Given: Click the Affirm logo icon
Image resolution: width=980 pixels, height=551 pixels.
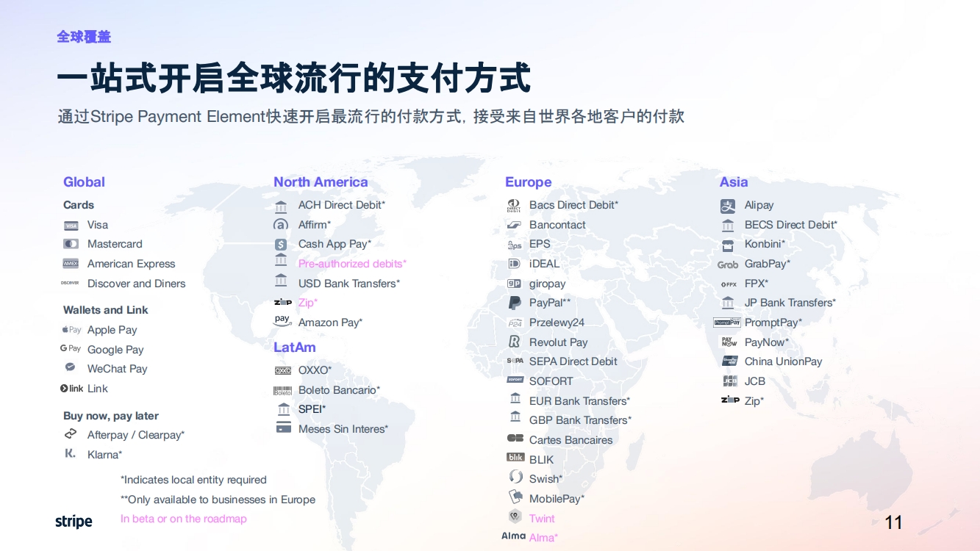Looking at the screenshot, I should (281, 225).
